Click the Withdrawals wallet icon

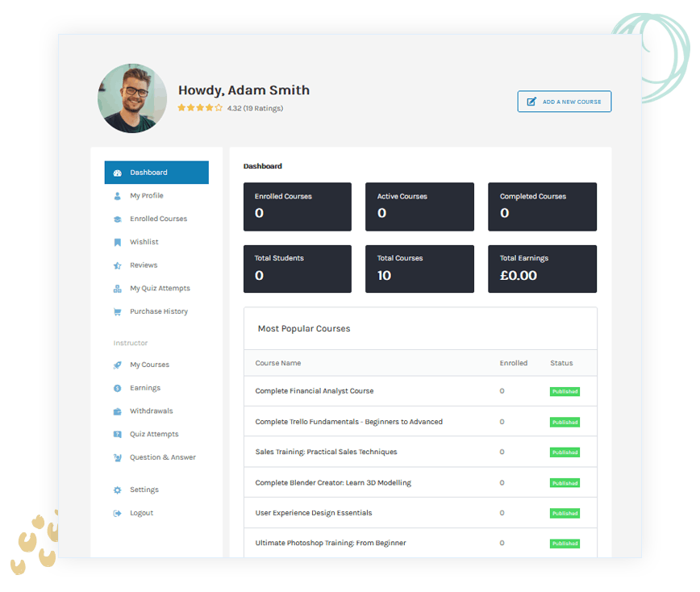117,411
